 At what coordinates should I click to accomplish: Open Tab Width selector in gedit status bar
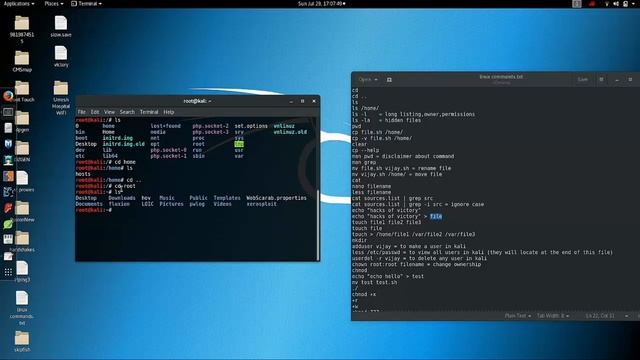553,316
